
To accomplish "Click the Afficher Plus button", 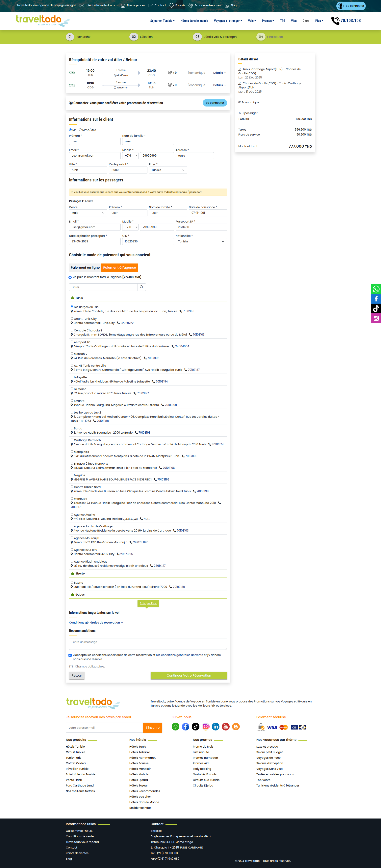I will [148, 603].
